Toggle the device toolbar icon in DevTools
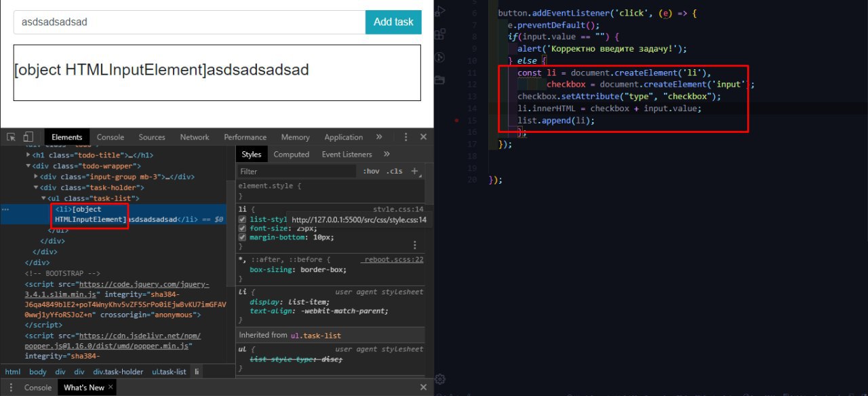 (28, 137)
